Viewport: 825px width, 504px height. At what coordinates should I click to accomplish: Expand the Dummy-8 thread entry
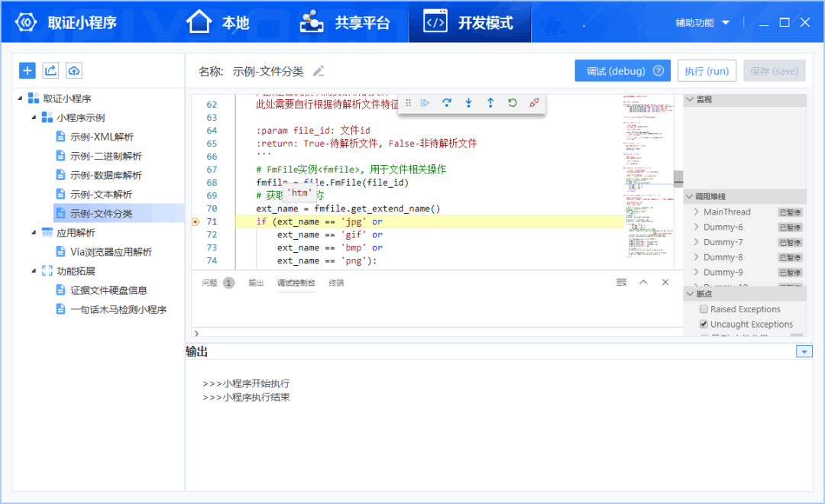tap(697, 257)
